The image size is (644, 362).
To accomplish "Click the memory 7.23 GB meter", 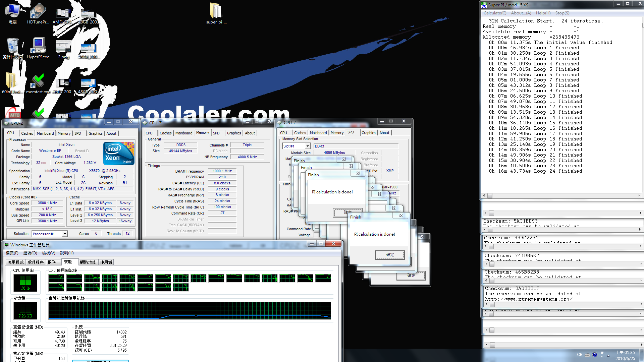I will [25, 310].
